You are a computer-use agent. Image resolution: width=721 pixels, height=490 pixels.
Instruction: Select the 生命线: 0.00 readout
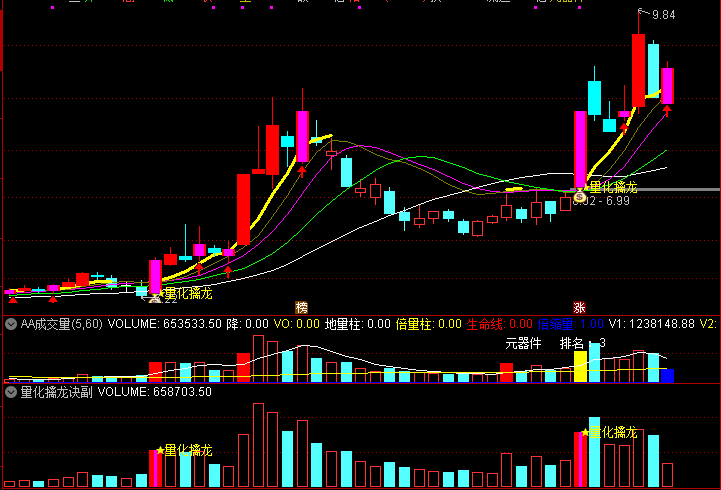point(500,324)
